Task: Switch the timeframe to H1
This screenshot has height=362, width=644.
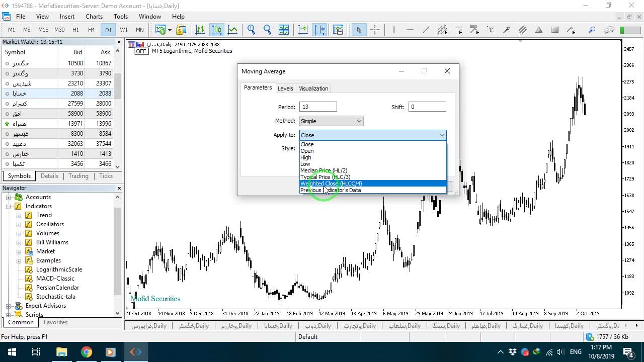Action: (75, 30)
